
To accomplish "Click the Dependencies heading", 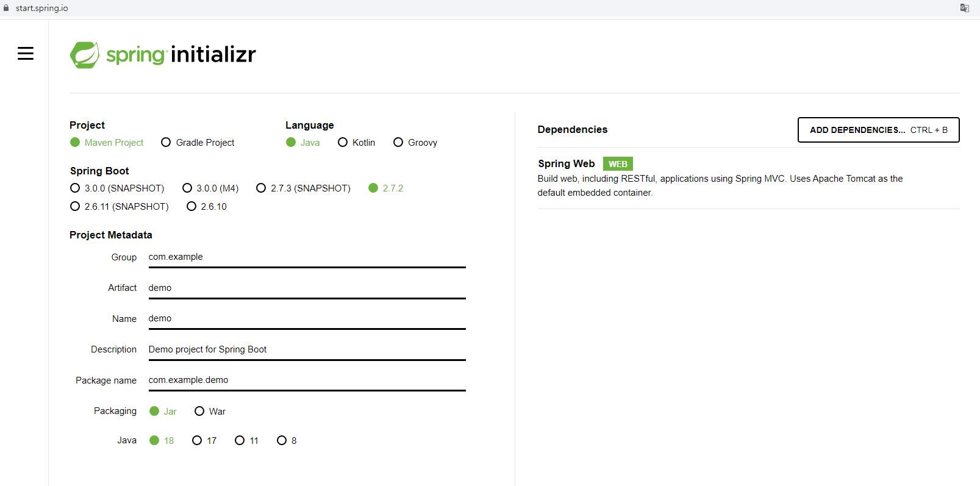I will point(572,129).
